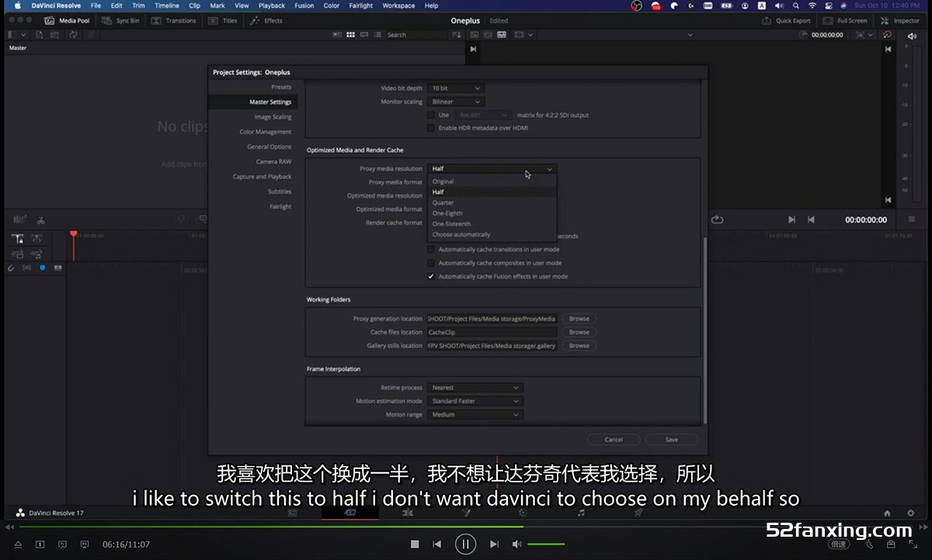932x560 pixels.
Task: Choose Original proxy resolution option
Action: [x=492, y=182]
